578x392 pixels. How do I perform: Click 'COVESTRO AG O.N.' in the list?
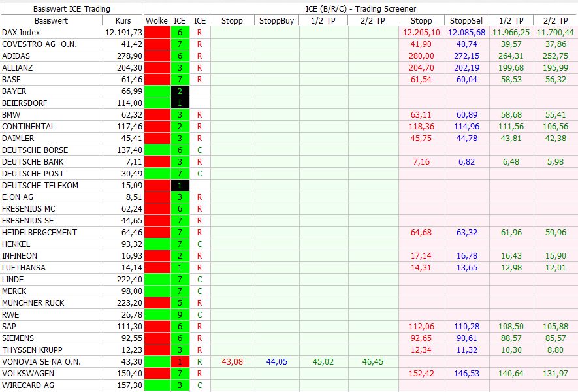click(x=39, y=44)
